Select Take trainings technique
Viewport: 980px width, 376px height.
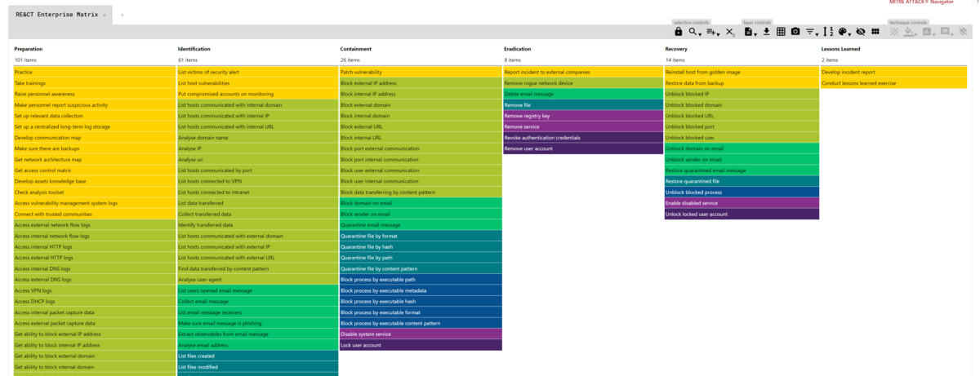coord(95,83)
